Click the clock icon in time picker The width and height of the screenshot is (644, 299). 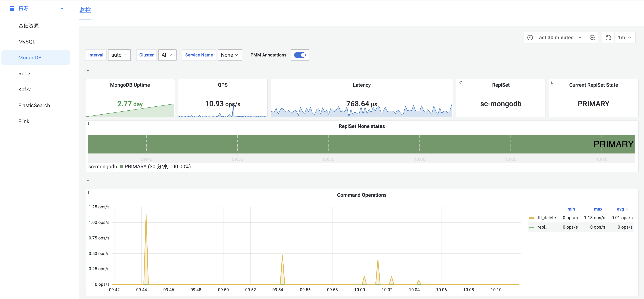pyautogui.click(x=530, y=37)
